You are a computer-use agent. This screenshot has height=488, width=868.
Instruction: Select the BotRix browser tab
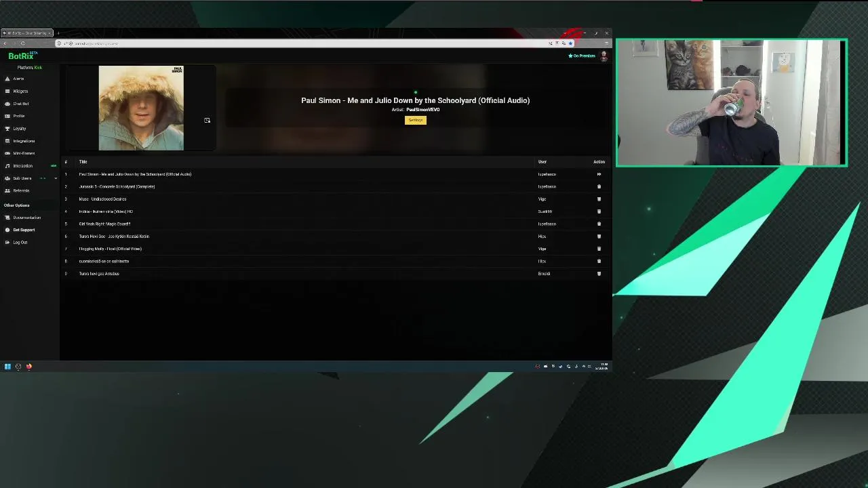click(27, 33)
